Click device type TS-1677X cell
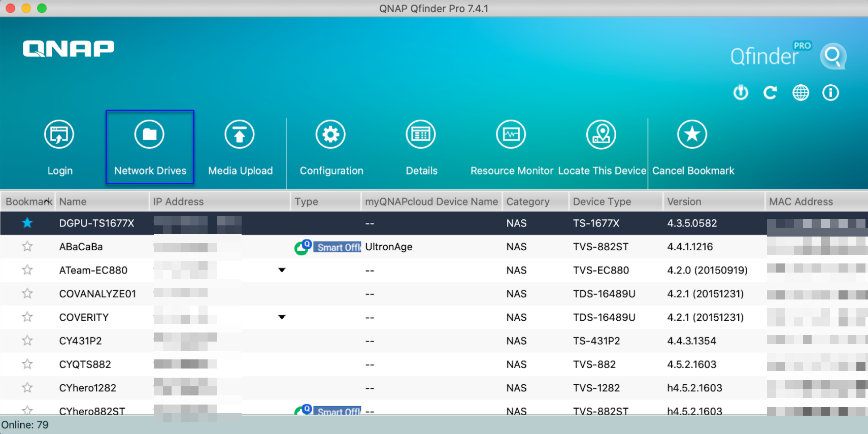The width and height of the screenshot is (868, 434). (x=596, y=223)
